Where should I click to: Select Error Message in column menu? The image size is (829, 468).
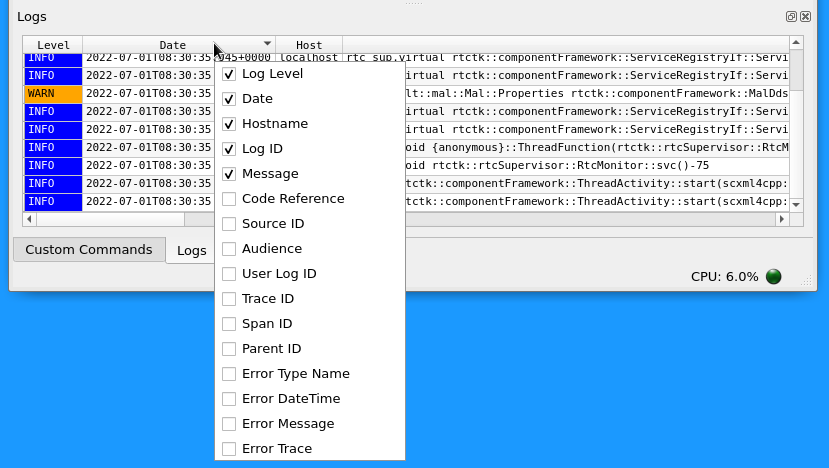[288, 424]
